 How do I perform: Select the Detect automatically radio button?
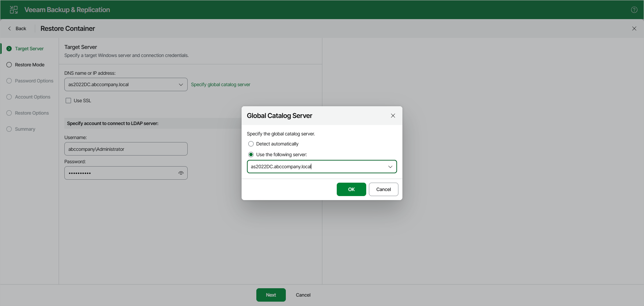[251, 144]
